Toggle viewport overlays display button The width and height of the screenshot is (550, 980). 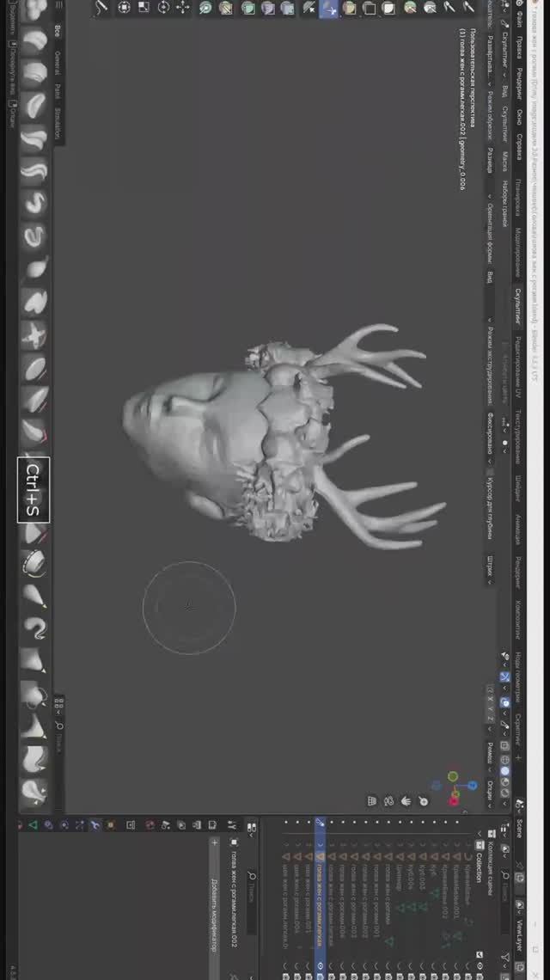(505, 702)
